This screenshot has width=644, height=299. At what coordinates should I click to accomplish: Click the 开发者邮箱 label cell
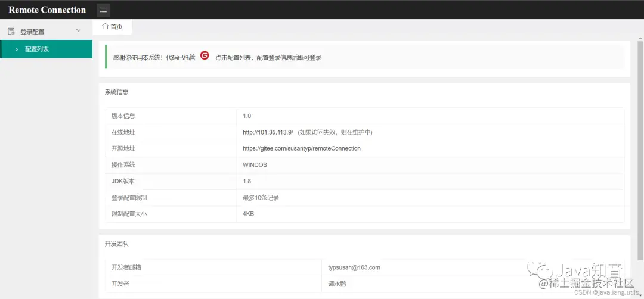point(213,267)
